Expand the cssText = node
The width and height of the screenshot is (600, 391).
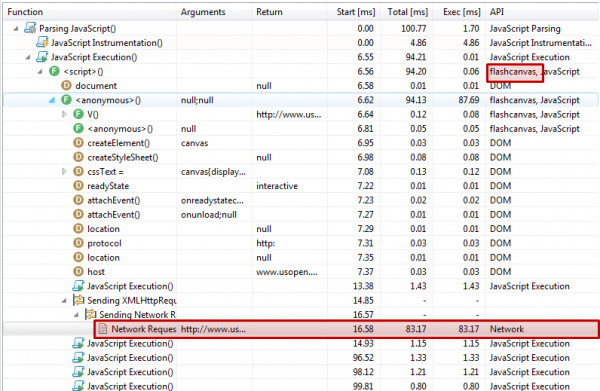[64, 171]
